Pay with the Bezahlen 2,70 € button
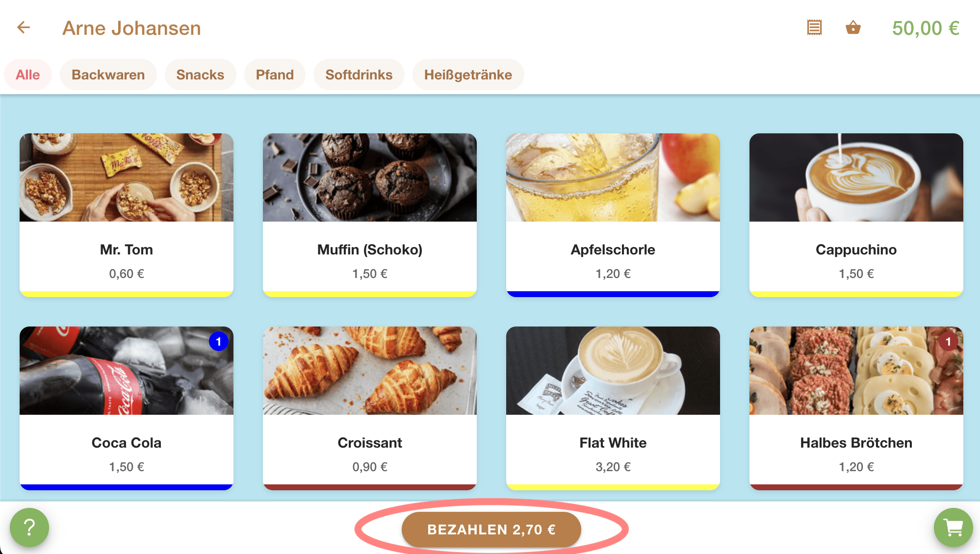 491,529
